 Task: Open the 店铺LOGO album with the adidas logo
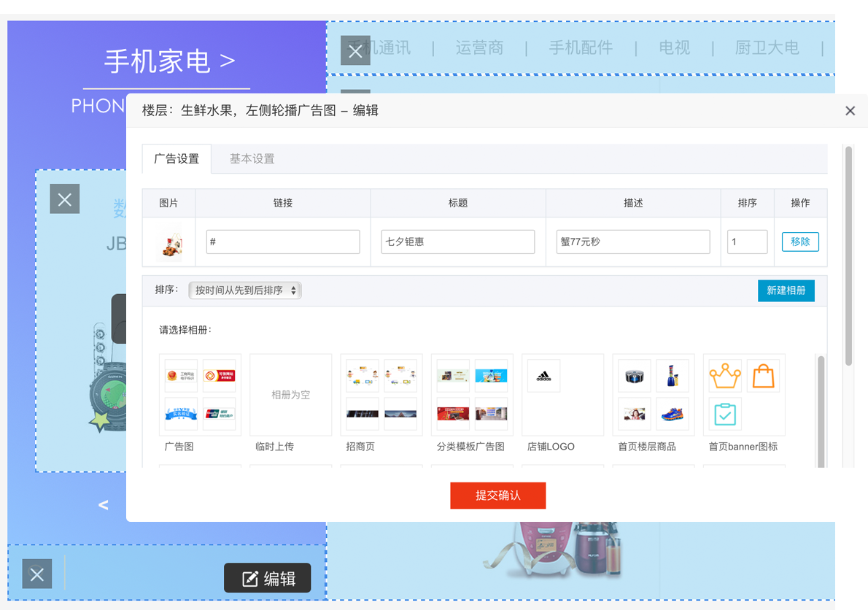click(x=563, y=395)
